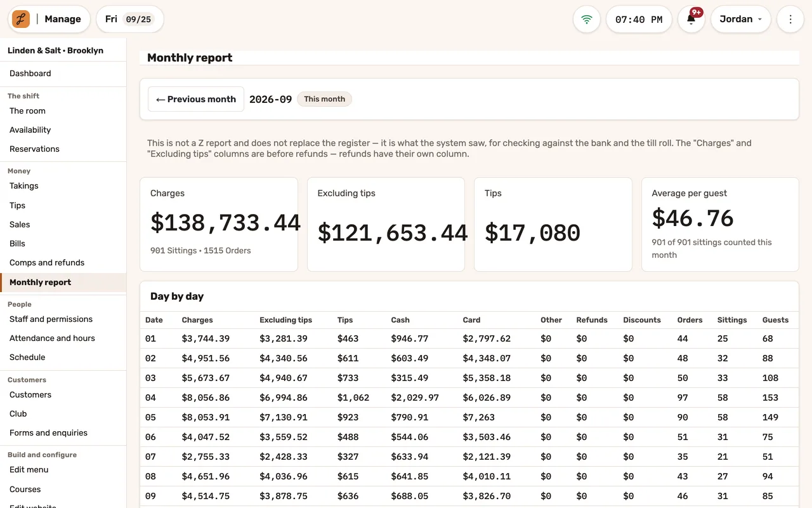The image size is (812, 508).
Task: Click day 05 card amount $7,263
Action: pyautogui.click(x=479, y=418)
